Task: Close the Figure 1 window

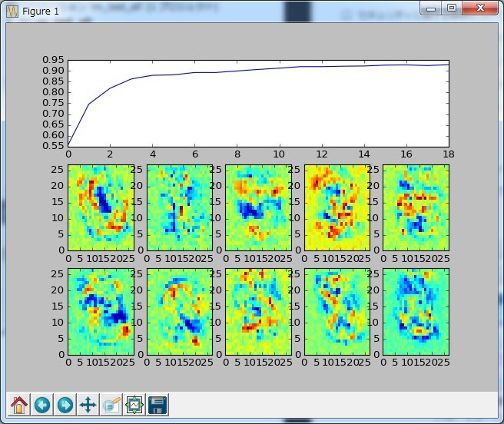Action: point(480,8)
